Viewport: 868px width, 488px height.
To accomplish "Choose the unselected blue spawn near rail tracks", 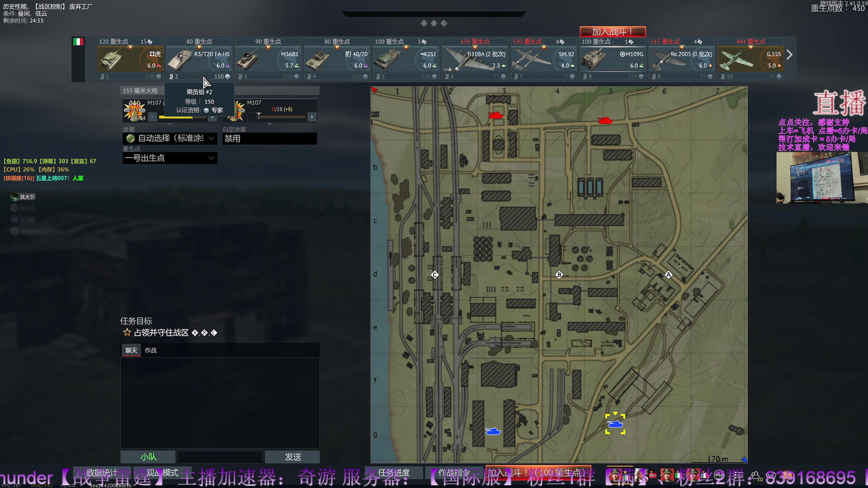I will [493, 431].
